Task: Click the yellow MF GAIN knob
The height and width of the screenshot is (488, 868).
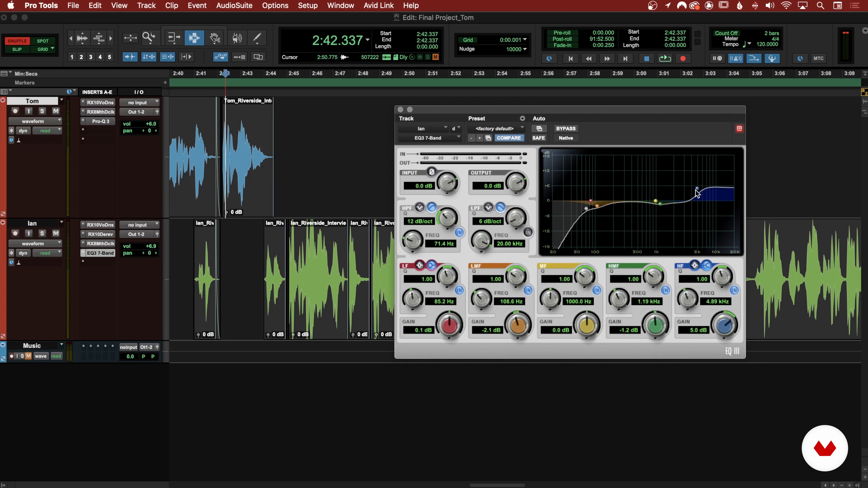Action: point(587,325)
